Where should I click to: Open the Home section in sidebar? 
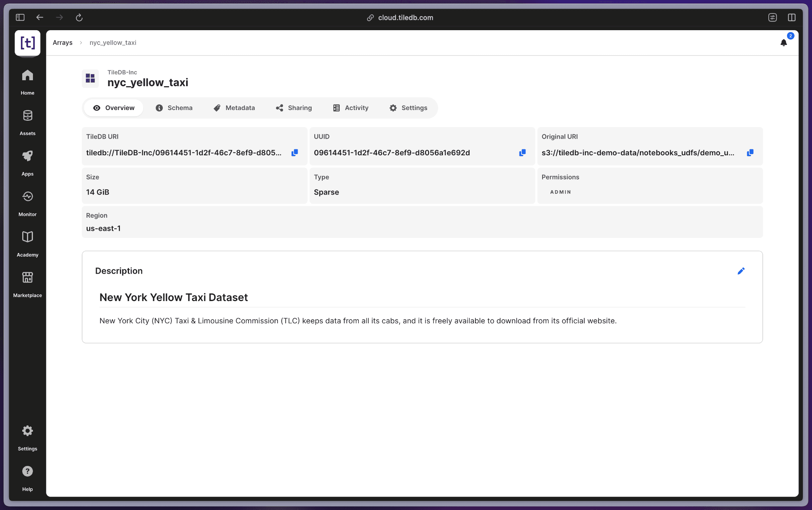point(27,81)
